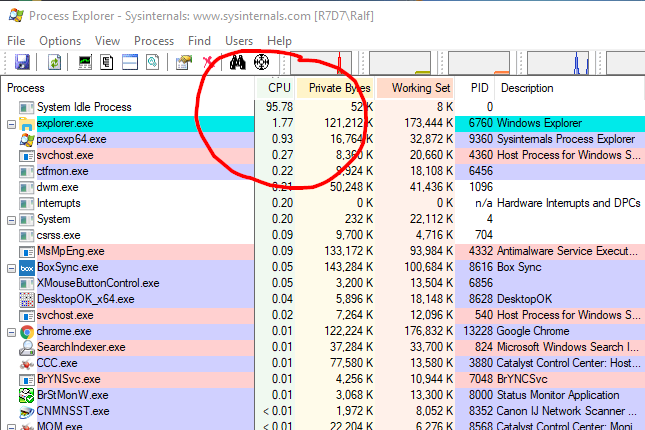The width and height of the screenshot is (645, 430).
Task: Open the File menu
Action: coord(16,41)
